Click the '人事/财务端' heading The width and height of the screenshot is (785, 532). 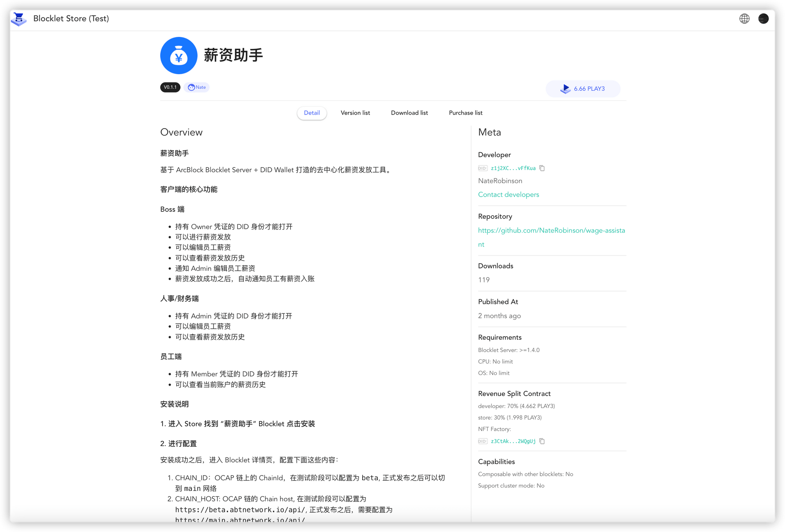[x=179, y=299]
